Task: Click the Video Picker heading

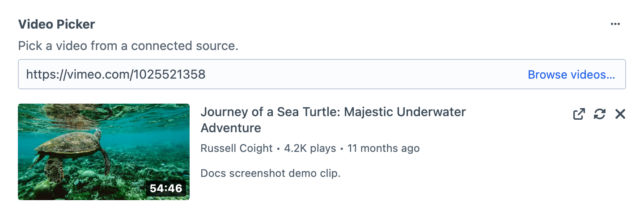Action: coord(56,24)
